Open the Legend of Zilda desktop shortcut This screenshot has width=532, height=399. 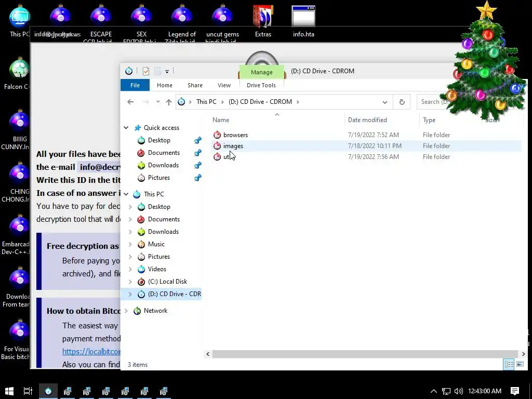pyautogui.click(x=182, y=22)
